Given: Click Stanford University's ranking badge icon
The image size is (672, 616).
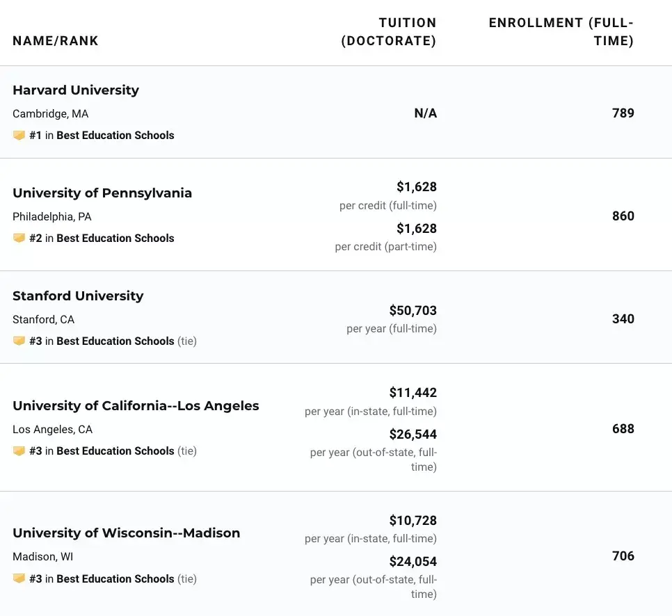Looking at the screenshot, I should (x=19, y=341).
